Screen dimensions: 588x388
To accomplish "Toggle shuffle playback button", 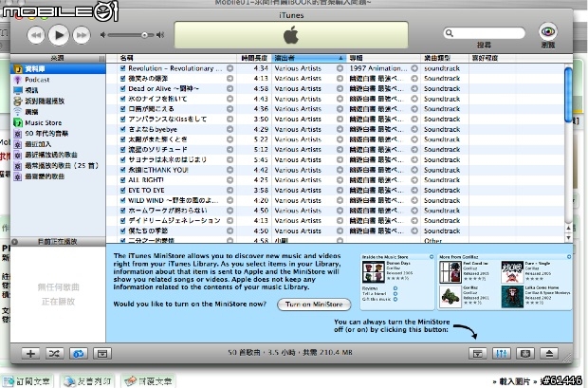I will tap(54, 354).
